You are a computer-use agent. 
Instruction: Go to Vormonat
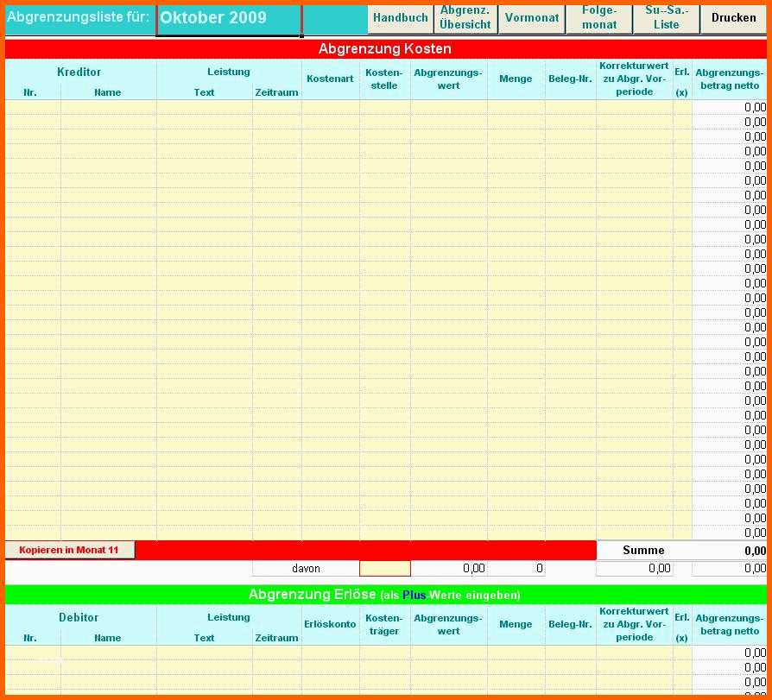tap(531, 18)
